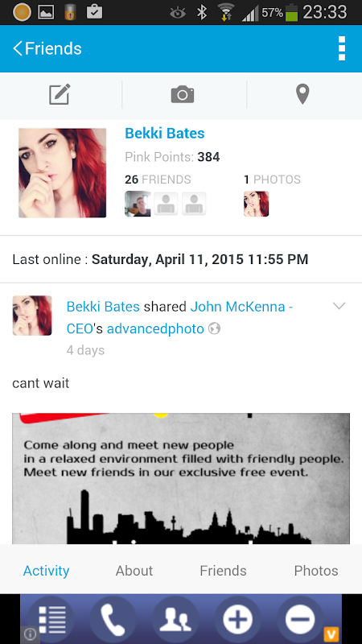This screenshot has width=362, height=644.
Task: Tap the list icon in bottom banner
Action: pyautogui.click(x=51, y=619)
